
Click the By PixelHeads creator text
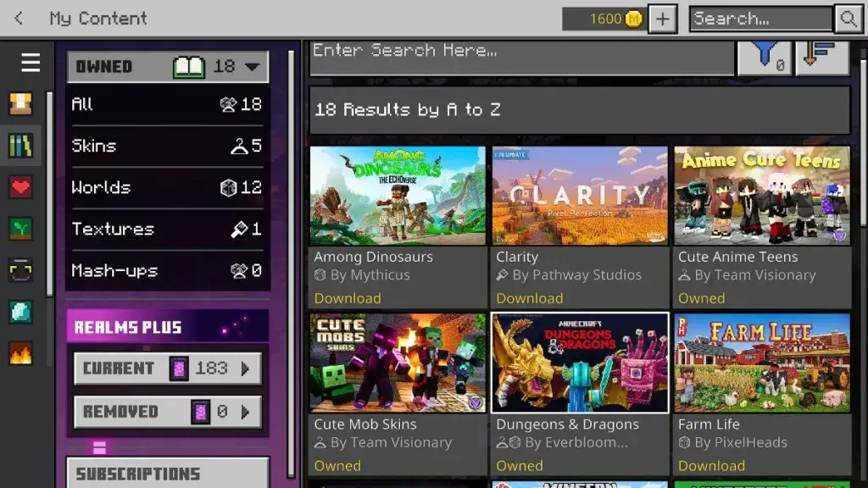[741, 442]
